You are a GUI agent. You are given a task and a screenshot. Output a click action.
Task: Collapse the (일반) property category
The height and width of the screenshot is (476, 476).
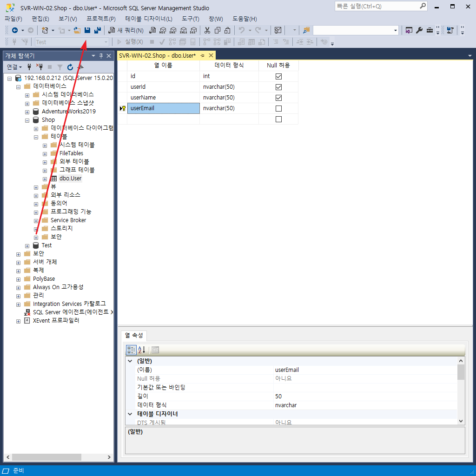pyautogui.click(x=130, y=361)
